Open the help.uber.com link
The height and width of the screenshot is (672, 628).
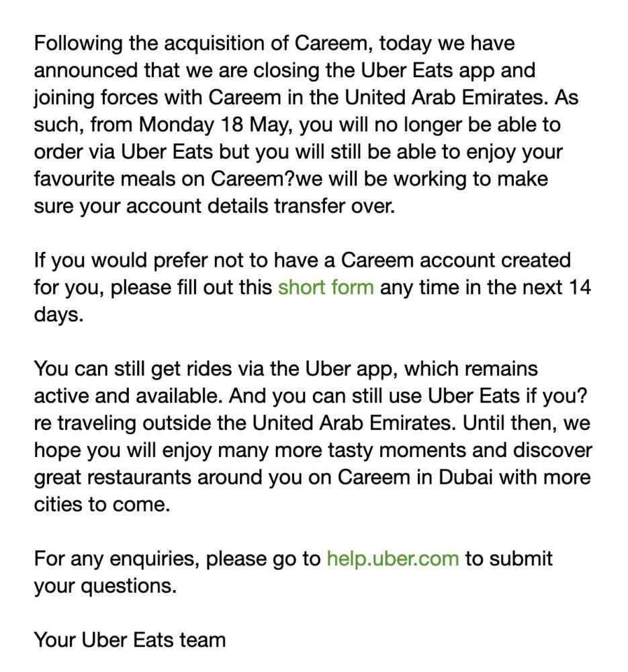[x=393, y=558]
